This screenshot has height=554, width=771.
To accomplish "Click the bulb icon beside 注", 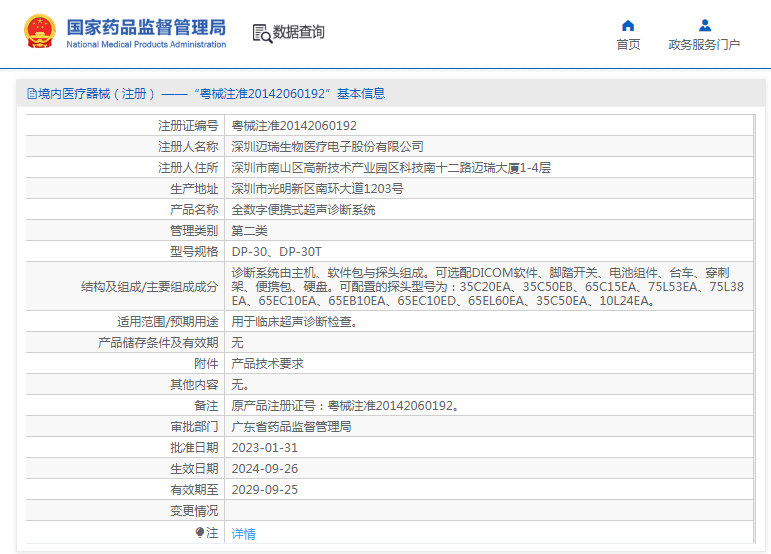I will tap(200, 533).
